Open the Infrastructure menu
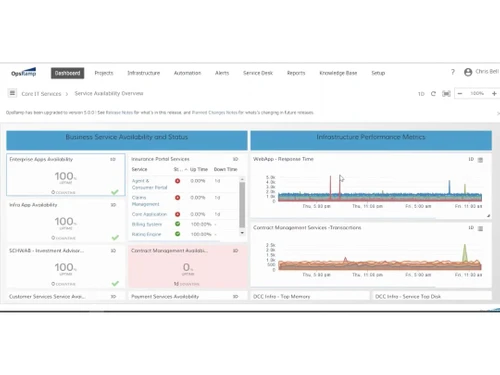500x375 pixels. [x=144, y=73]
